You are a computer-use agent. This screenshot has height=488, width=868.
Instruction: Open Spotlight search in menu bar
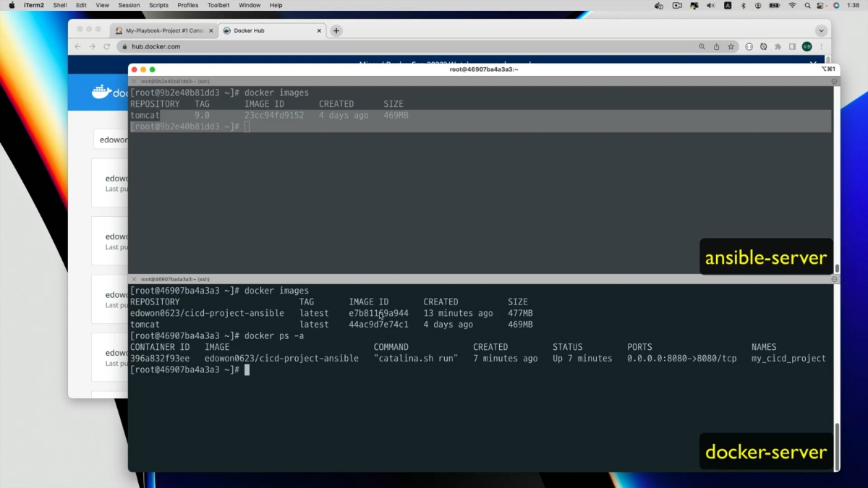(x=808, y=5)
